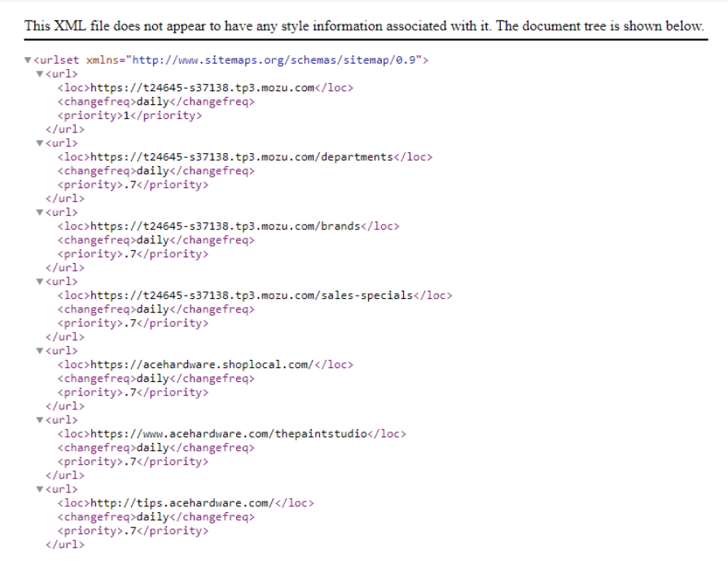Collapse the url node for /sales-specials
Viewport: 728px width, 561px height.
pyautogui.click(x=40, y=282)
